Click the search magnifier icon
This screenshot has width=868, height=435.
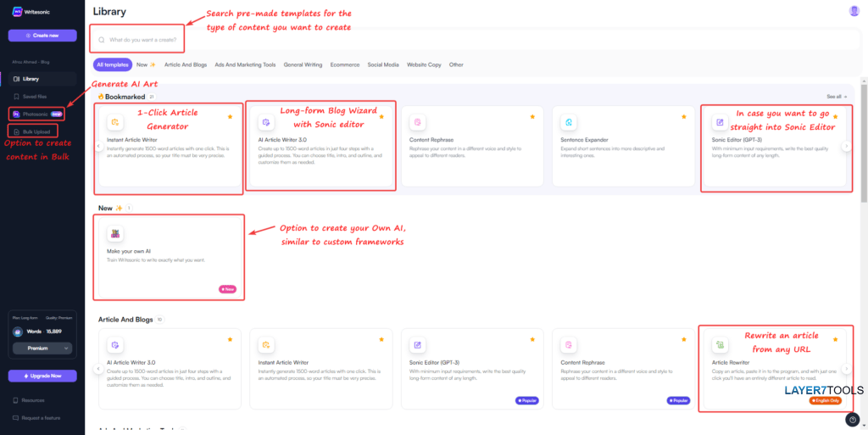102,40
